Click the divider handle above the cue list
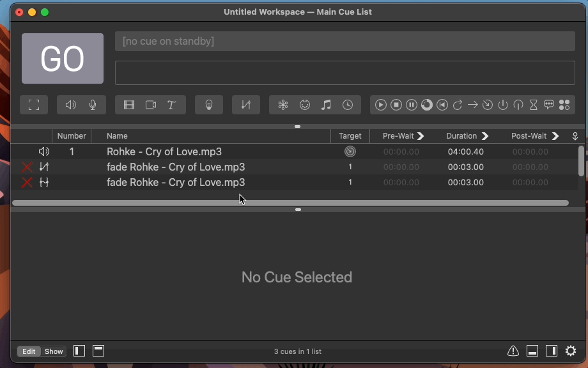 (298, 126)
